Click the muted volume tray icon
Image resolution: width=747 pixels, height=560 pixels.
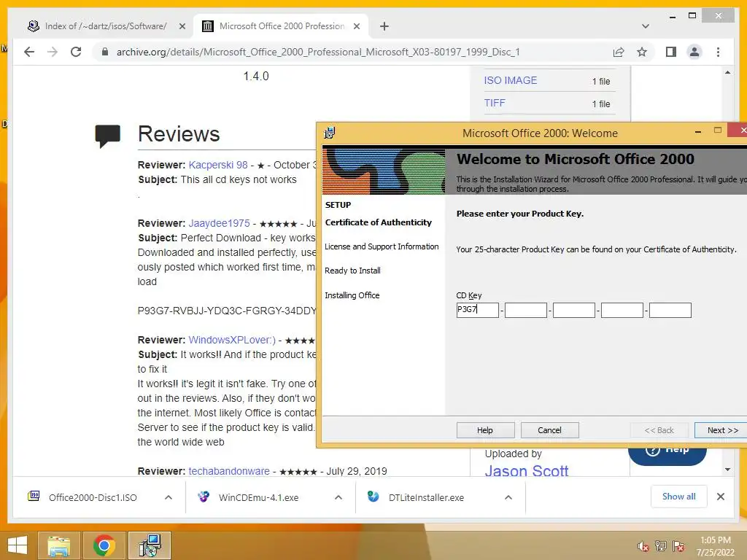643,545
